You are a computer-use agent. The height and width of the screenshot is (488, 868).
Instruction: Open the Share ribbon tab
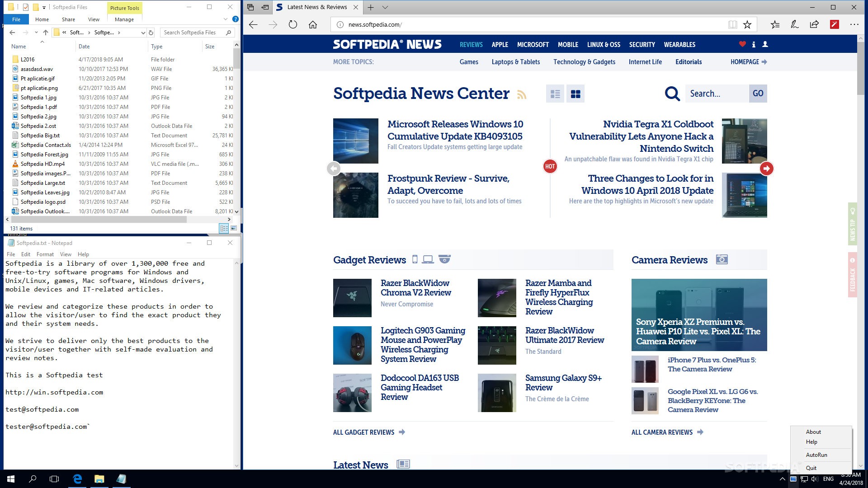tap(69, 19)
